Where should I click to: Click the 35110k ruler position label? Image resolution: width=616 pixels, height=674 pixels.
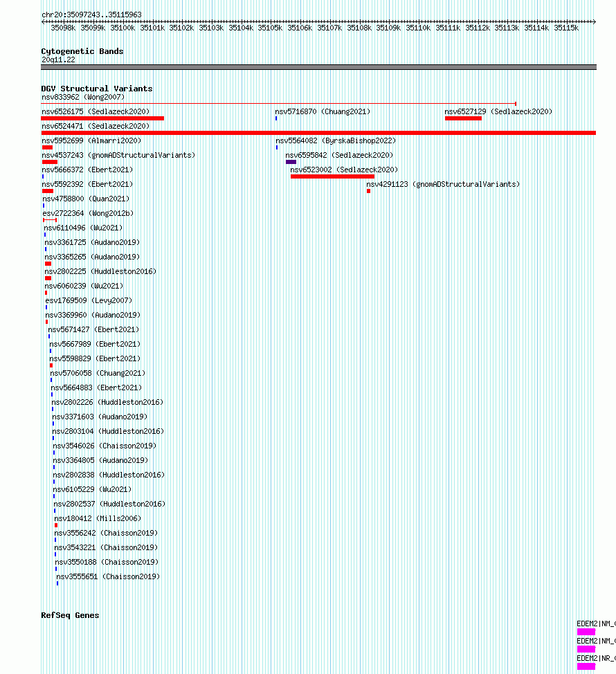click(x=418, y=28)
